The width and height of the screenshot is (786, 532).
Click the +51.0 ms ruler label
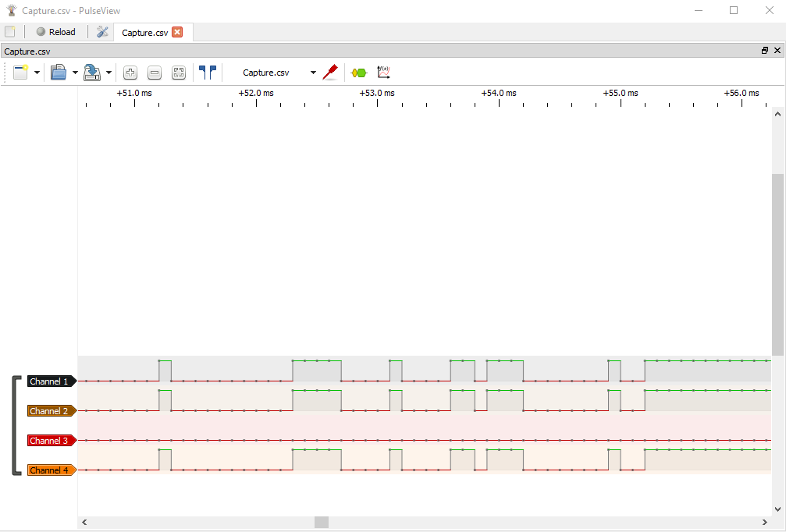click(x=134, y=93)
